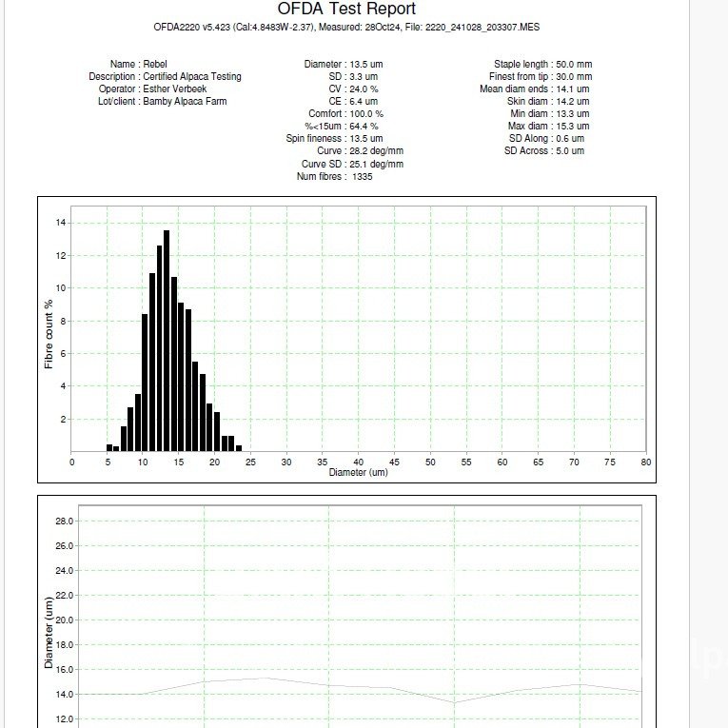Click the Curve SD 25.1 deg/mm value
The image size is (728, 728).
click(x=377, y=164)
